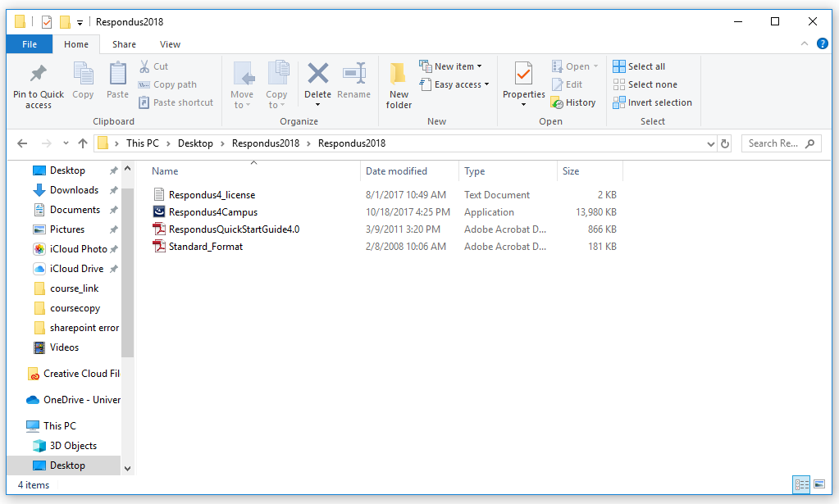Click the Delete X icon
The height and width of the screenshot is (504, 839).
coord(318,73)
